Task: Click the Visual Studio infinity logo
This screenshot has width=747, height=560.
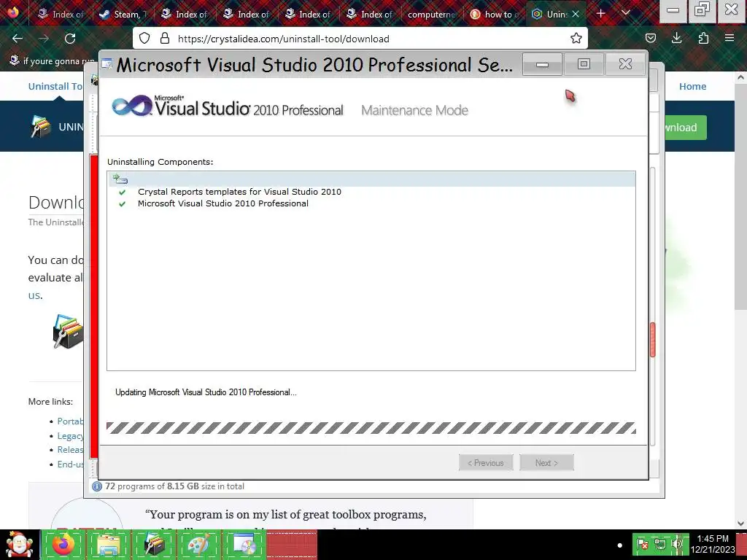Action: [x=132, y=106]
